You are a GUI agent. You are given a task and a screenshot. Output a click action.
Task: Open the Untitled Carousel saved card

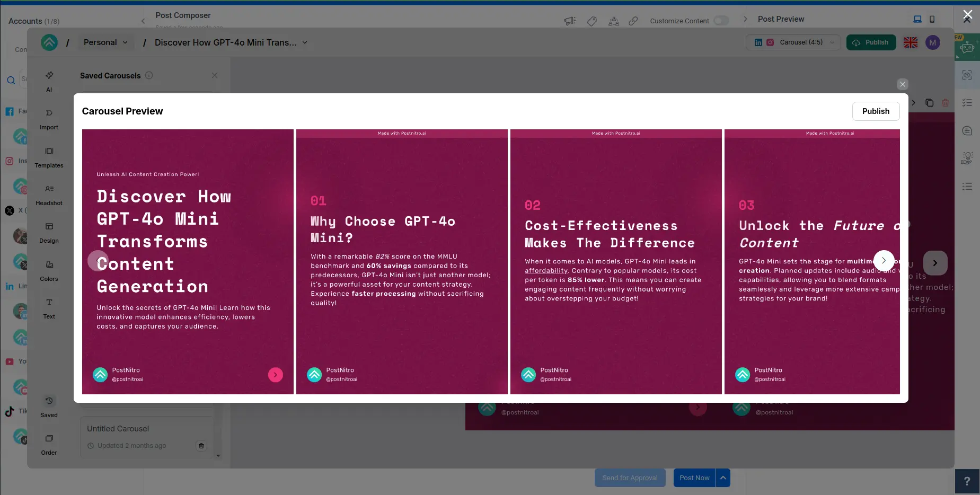(147, 437)
